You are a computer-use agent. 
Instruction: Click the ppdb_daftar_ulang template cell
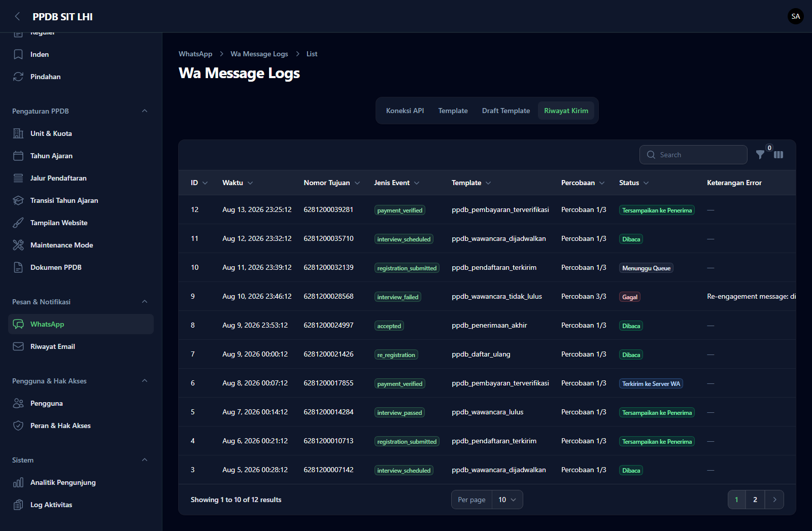(x=481, y=354)
